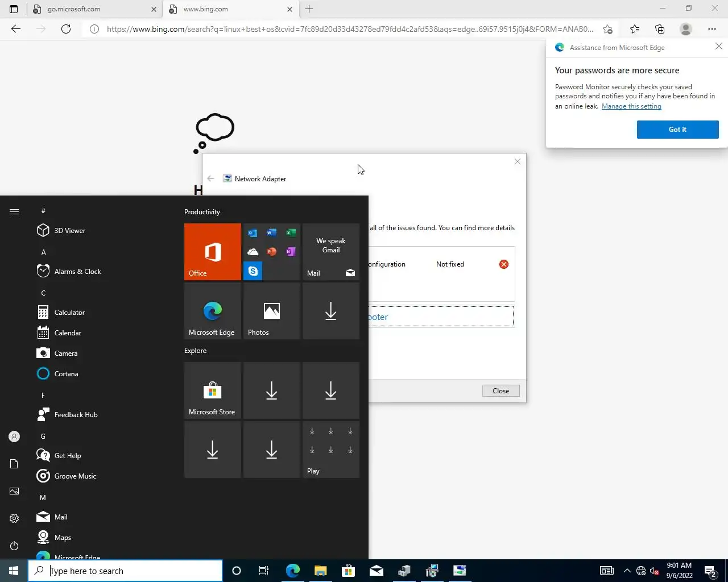Open the Photos tile
This screenshot has height=582, width=728.
pos(272,311)
